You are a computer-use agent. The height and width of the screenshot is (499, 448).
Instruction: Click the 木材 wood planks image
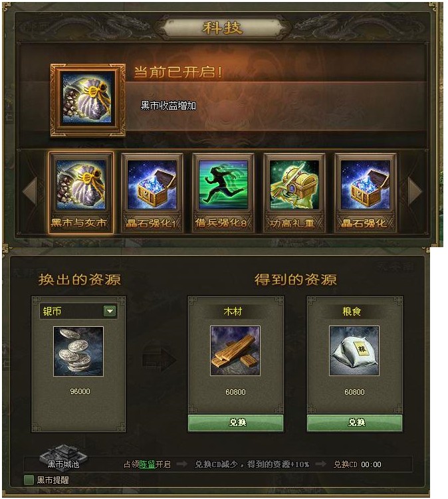click(235, 351)
